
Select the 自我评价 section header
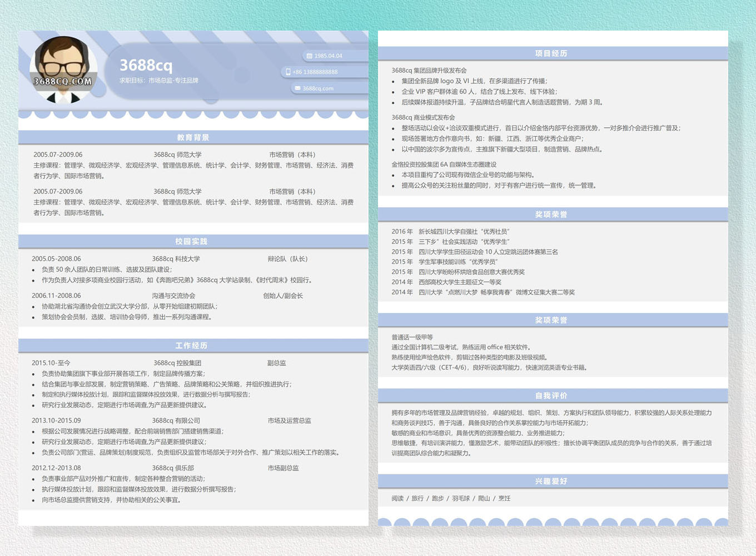pyautogui.click(x=551, y=395)
